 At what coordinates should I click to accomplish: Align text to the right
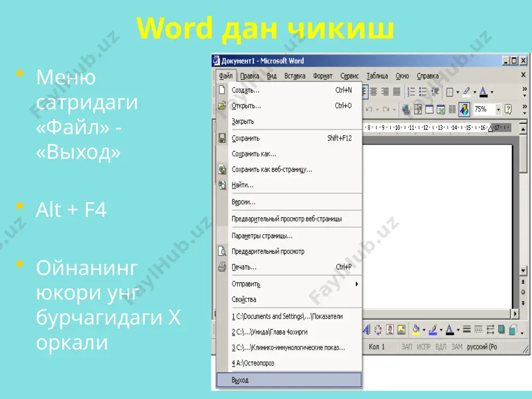pos(385,92)
